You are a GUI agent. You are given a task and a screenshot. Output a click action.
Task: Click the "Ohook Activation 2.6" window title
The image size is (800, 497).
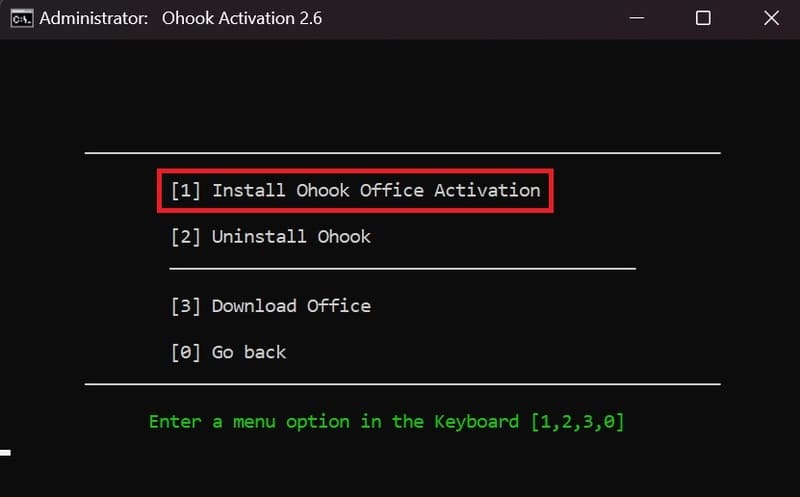click(242, 18)
